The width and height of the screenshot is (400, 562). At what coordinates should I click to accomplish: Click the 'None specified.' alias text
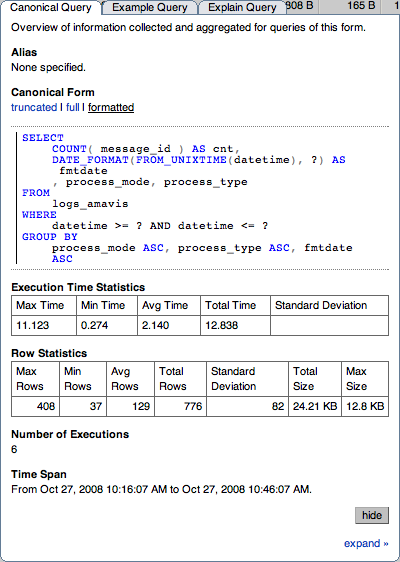pos(48,67)
